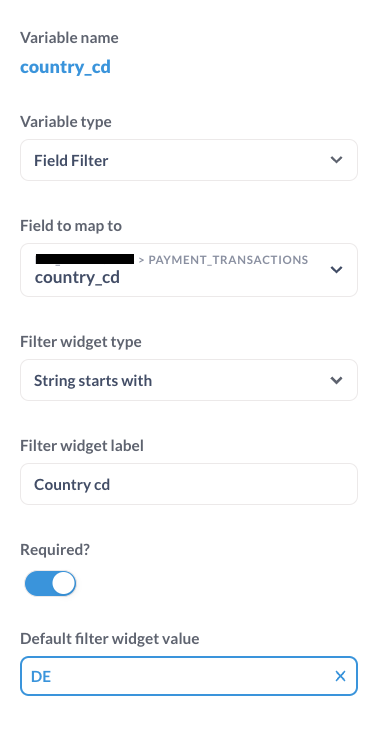Click the DE default value input
Image resolution: width=382 pixels, height=730 pixels.
pyautogui.click(x=188, y=676)
